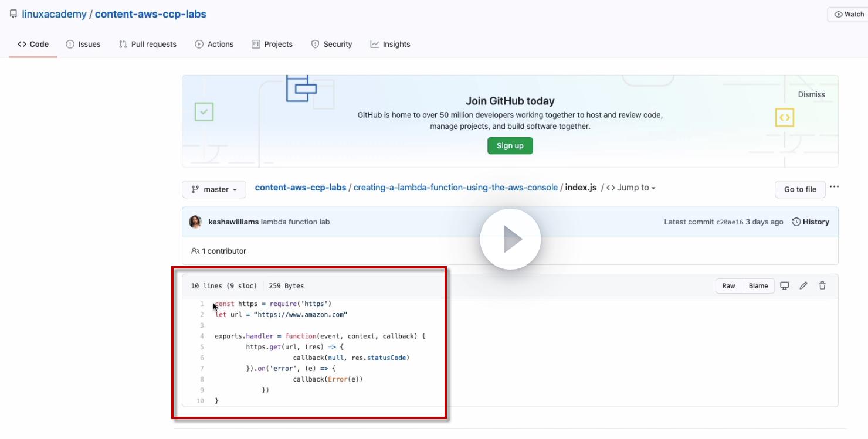Click keshawilliams avatar image
This screenshot has width=868, height=439.
tap(195, 222)
